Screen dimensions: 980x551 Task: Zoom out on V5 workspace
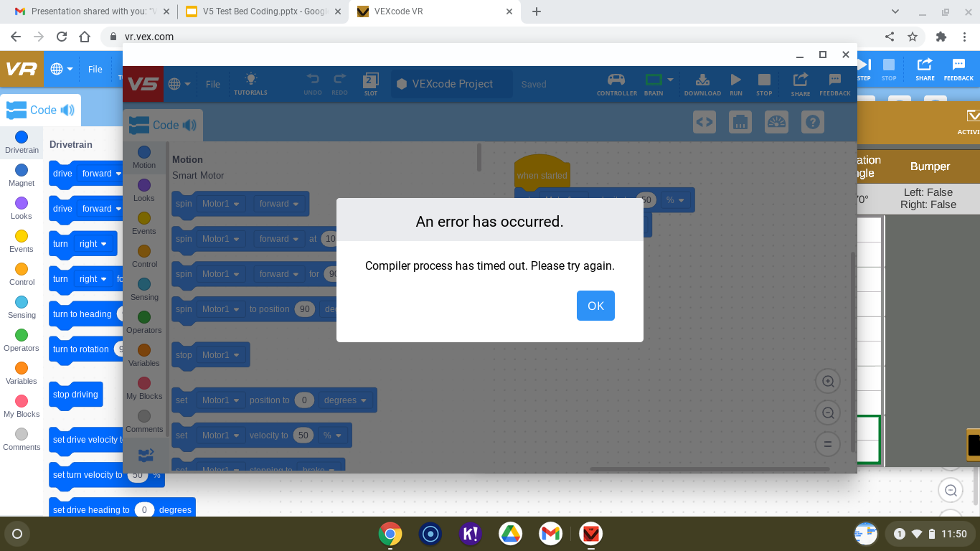pyautogui.click(x=828, y=413)
